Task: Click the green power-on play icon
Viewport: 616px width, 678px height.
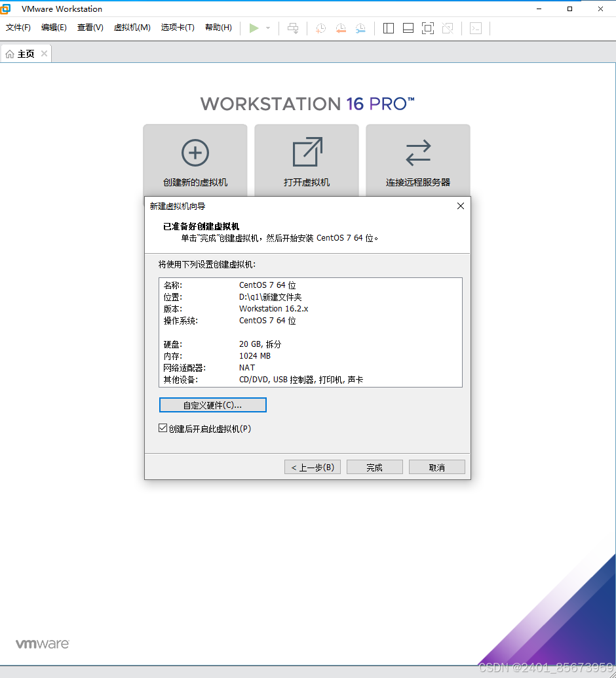Action: (x=254, y=28)
